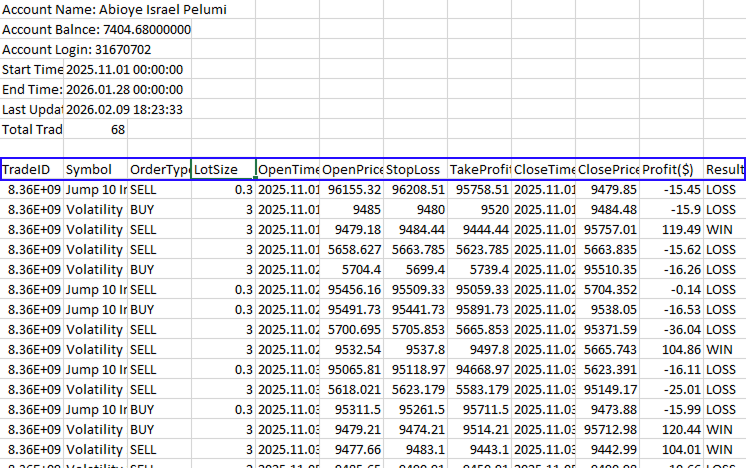Click the StopLoss cell 96208.51
Image resolution: width=746 pixels, height=468 pixels.
pyautogui.click(x=415, y=189)
